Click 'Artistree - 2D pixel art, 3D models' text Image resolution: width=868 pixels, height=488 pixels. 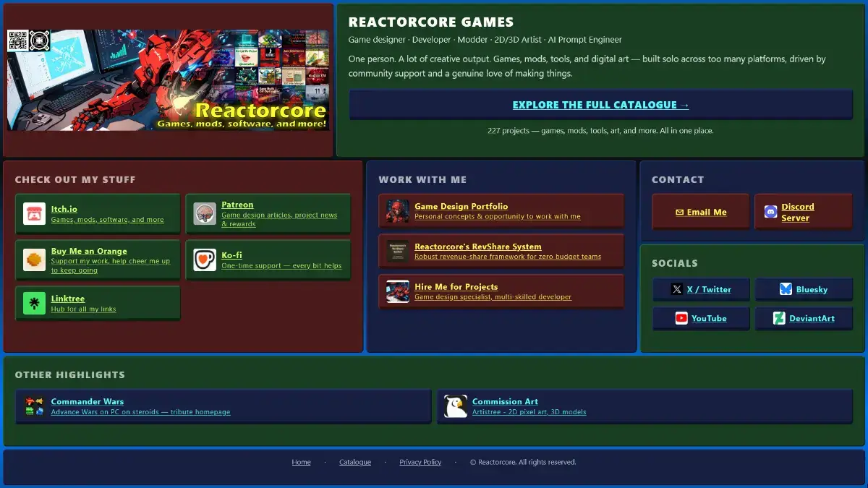point(529,412)
